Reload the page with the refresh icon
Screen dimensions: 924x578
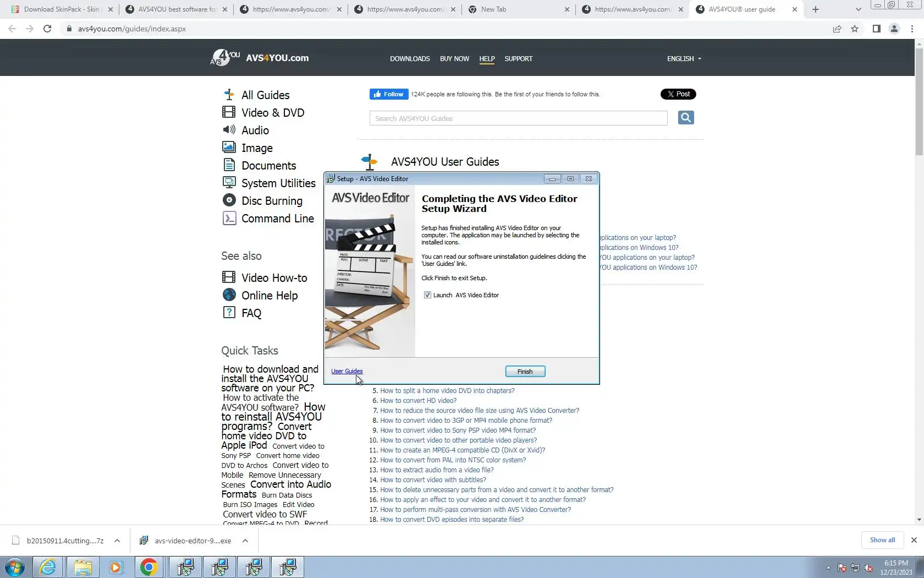coord(47,29)
